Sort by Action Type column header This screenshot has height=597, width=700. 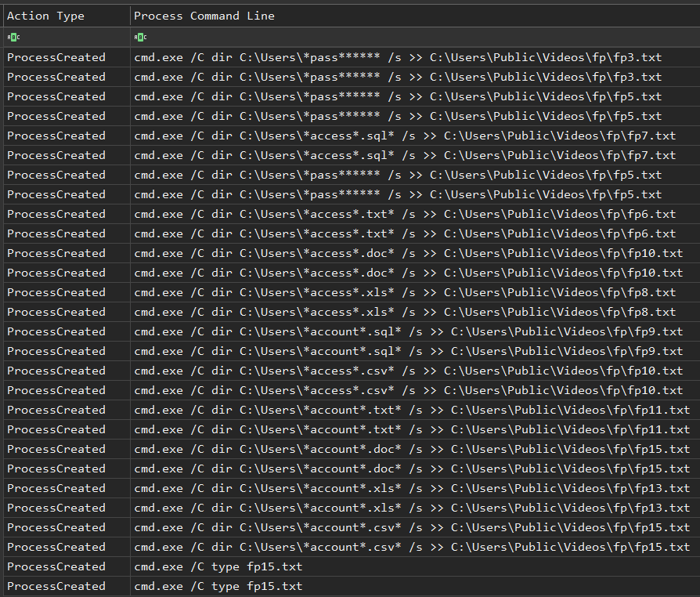point(45,16)
